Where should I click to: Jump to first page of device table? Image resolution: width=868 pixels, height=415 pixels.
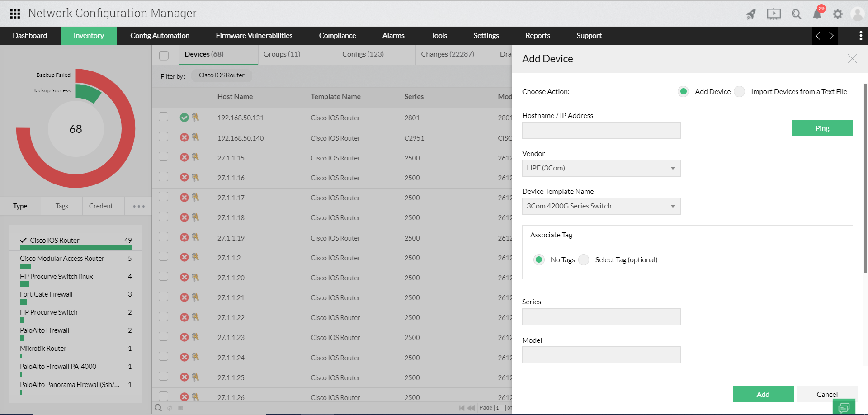click(x=462, y=408)
